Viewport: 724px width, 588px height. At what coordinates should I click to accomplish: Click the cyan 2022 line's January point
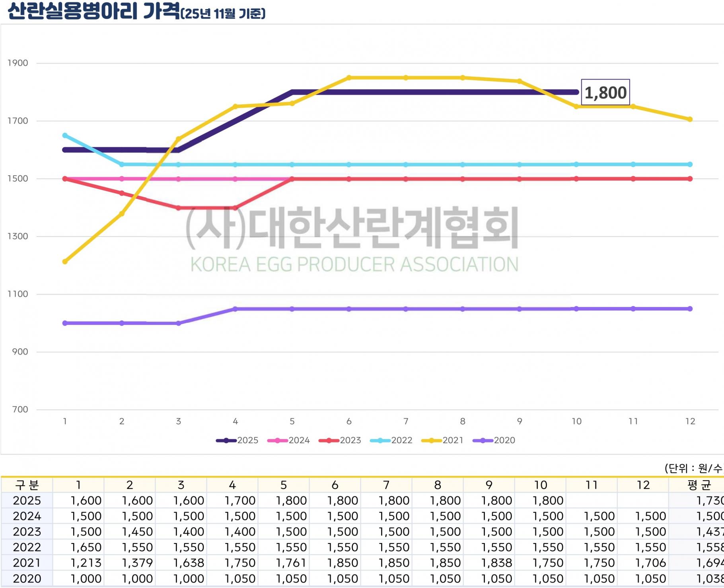point(65,136)
